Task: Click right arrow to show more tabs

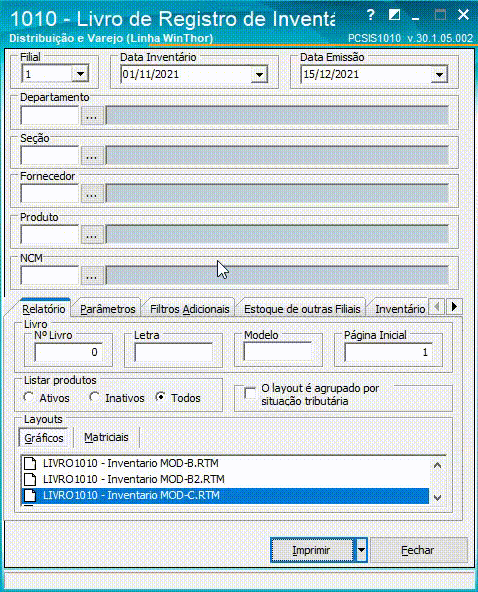Action: [x=454, y=307]
